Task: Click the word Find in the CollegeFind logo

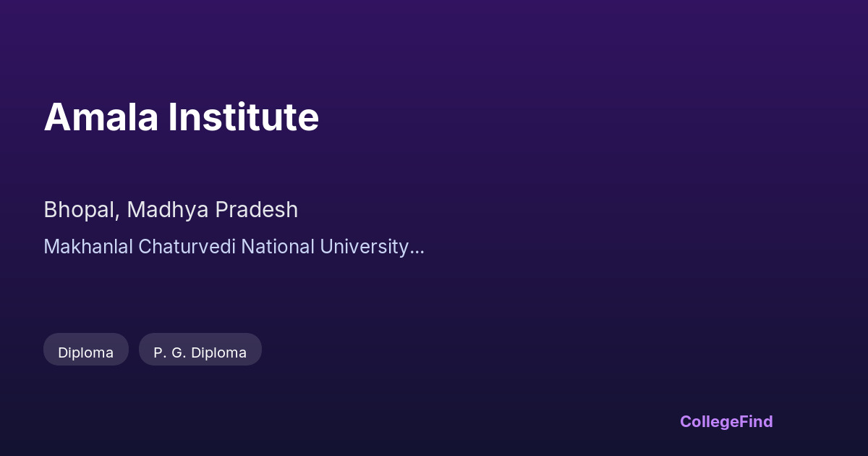Action: coord(757,421)
